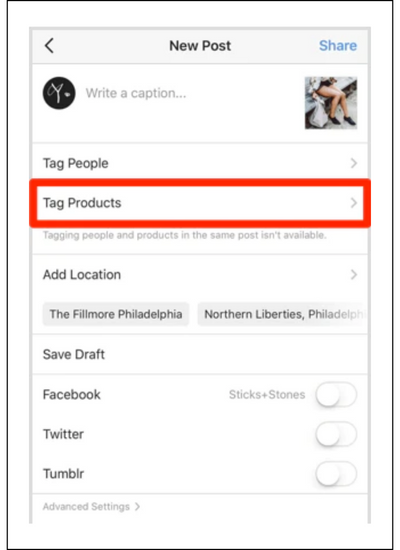Open the profile avatar icon

pos(59,93)
